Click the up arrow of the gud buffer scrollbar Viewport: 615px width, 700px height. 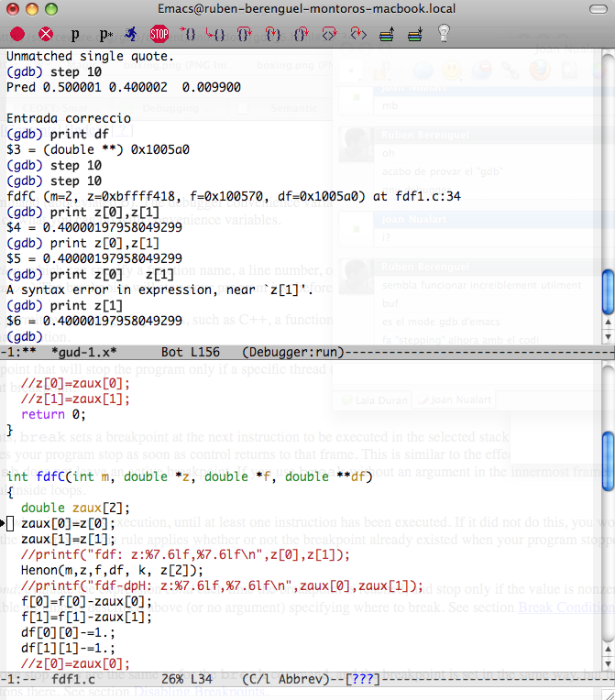pyautogui.click(x=608, y=322)
